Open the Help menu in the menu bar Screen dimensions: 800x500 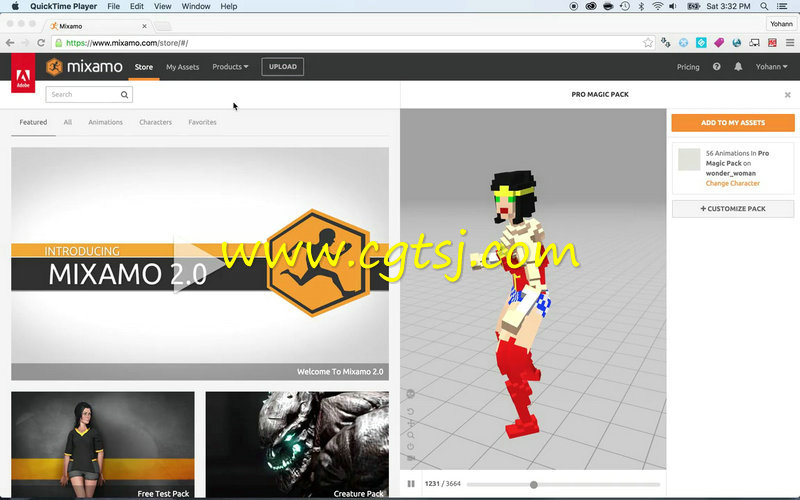tap(229, 6)
